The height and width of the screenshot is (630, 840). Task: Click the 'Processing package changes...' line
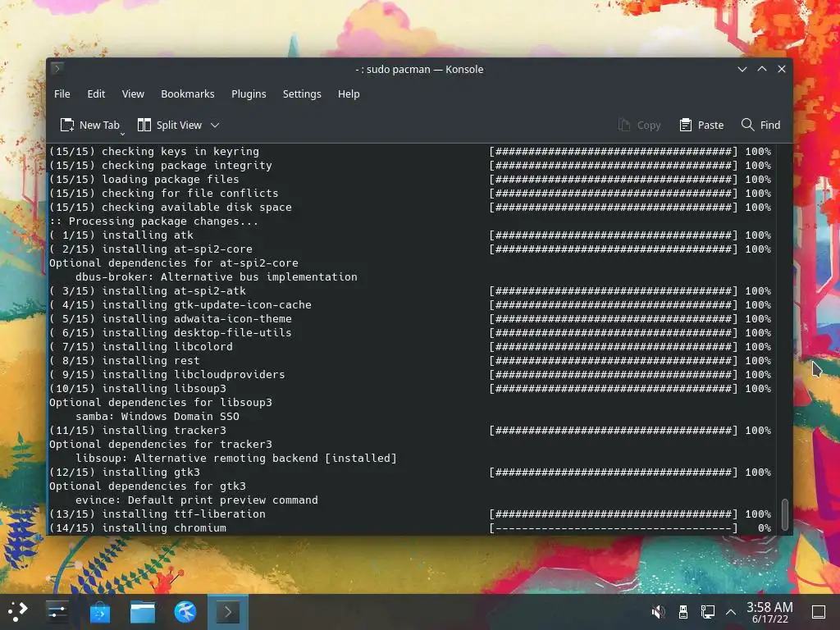click(153, 221)
